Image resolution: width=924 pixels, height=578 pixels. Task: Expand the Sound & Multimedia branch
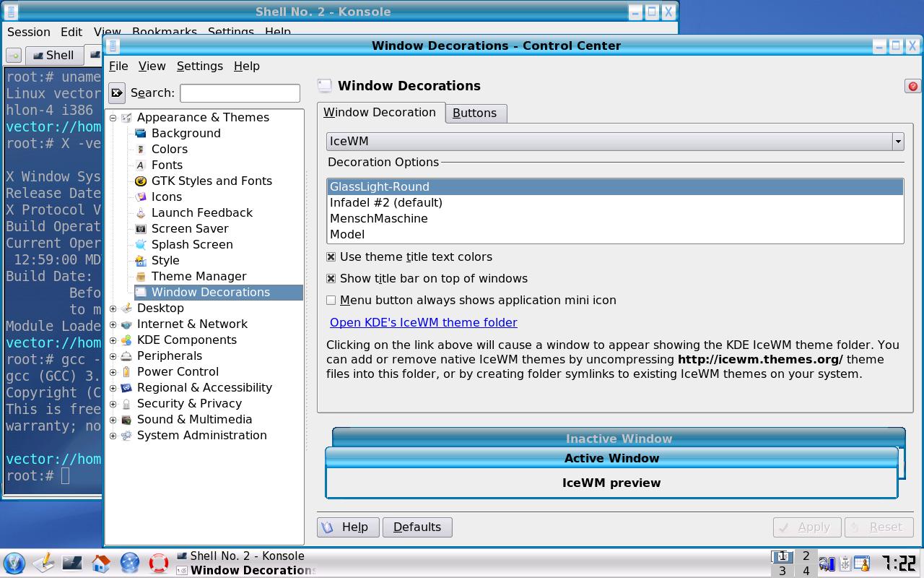[x=113, y=419]
